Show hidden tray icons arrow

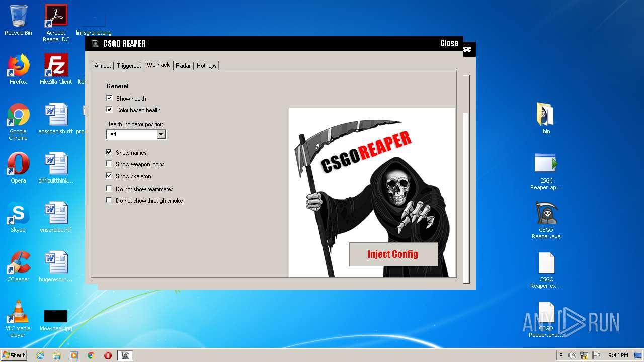[561, 355]
